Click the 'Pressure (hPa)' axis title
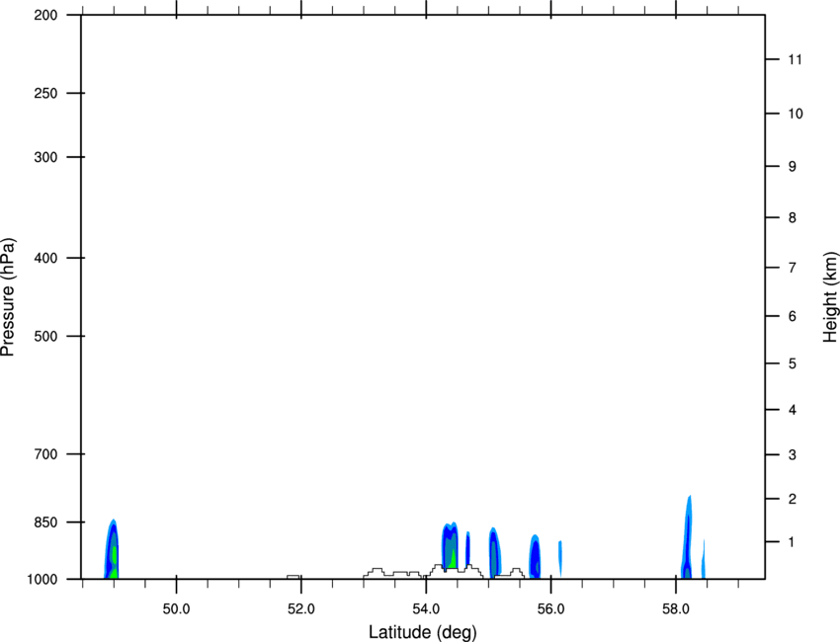 [8, 297]
